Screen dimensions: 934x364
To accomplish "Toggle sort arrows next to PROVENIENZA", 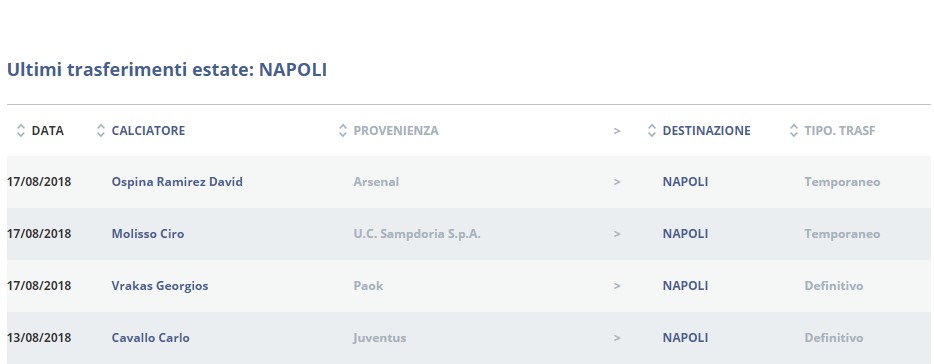I will [x=343, y=130].
